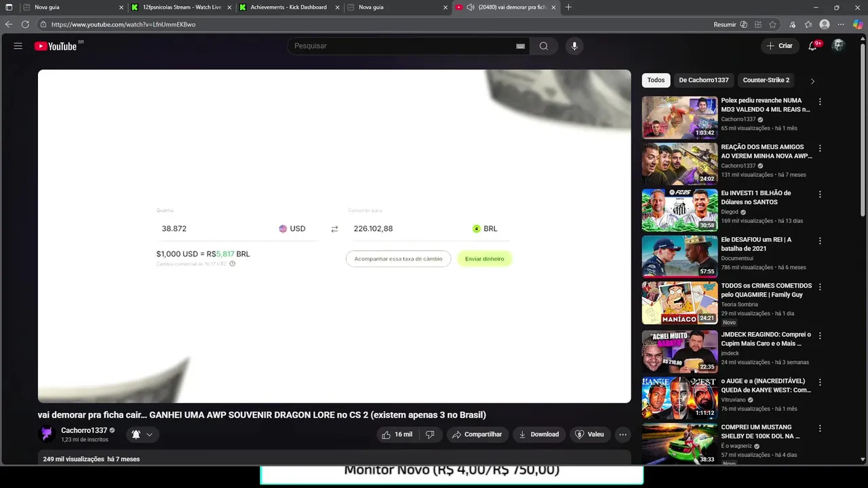Select the De Cachorro1337 filter chip
Viewport: 868px width, 488px height.
pyautogui.click(x=704, y=80)
